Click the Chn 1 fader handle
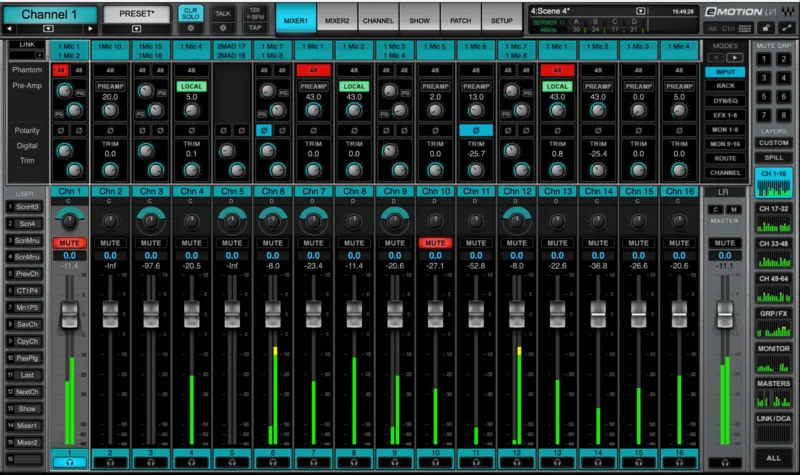This screenshot has width=800, height=475. click(70, 314)
